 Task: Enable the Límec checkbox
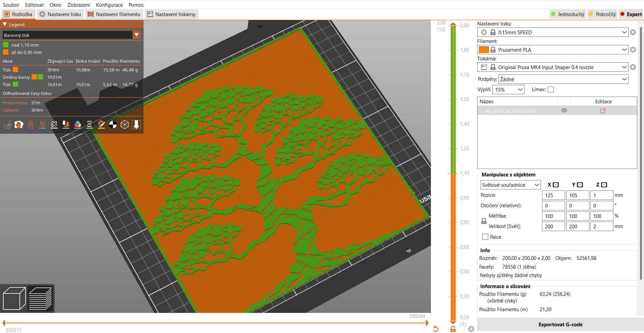click(551, 89)
